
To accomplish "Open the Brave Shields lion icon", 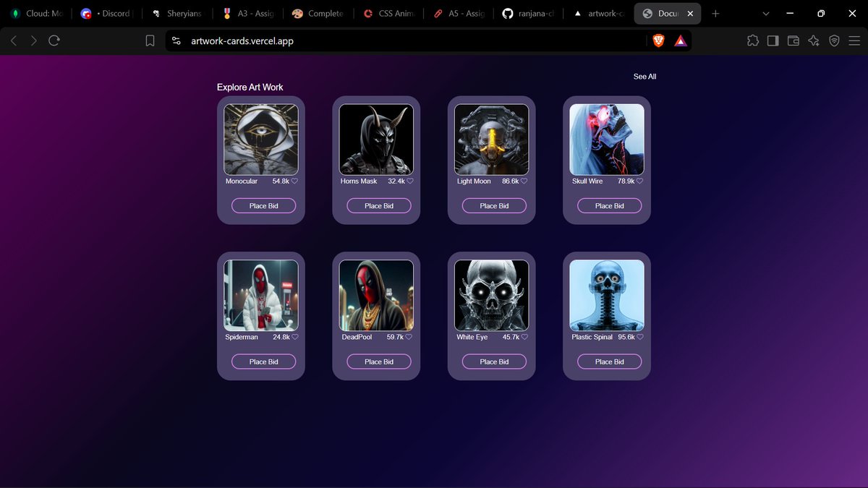I will [x=658, y=41].
